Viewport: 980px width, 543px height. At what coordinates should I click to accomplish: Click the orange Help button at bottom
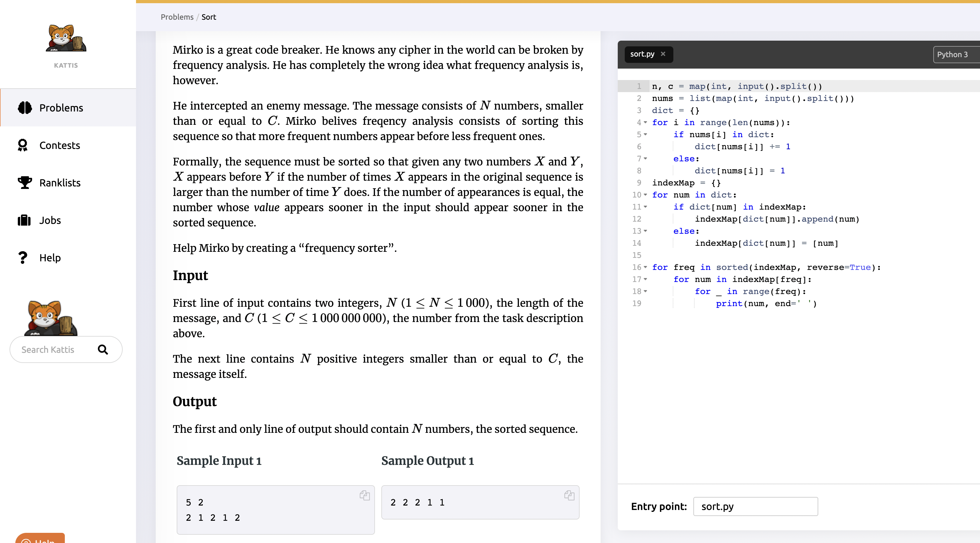click(x=40, y=539)
